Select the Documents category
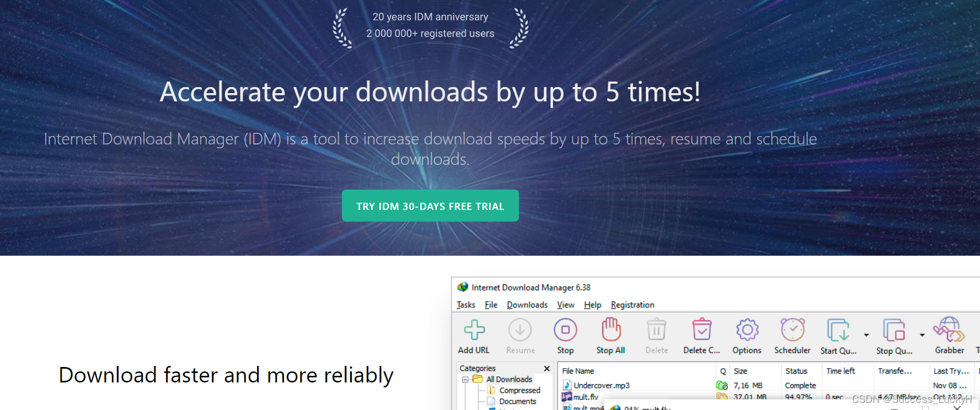Screen dimensions: 980x410 (x=517, y=401)
